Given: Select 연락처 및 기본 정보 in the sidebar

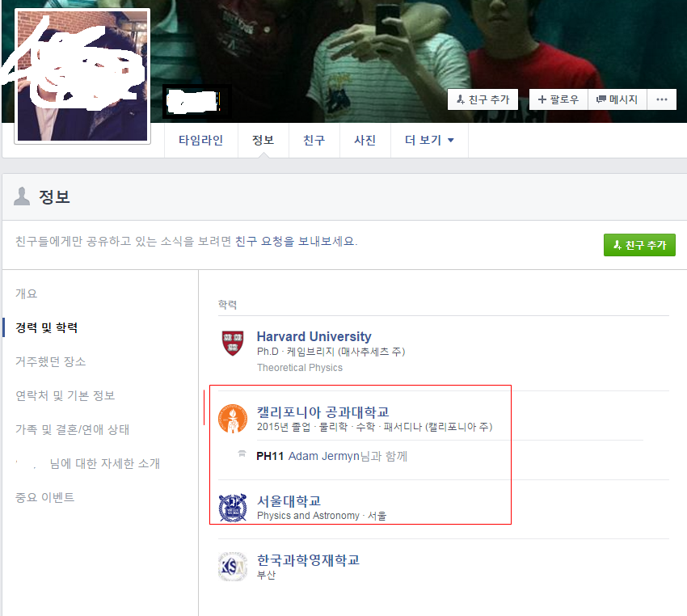Looking at the screenshot, I should tap(65, 395).
